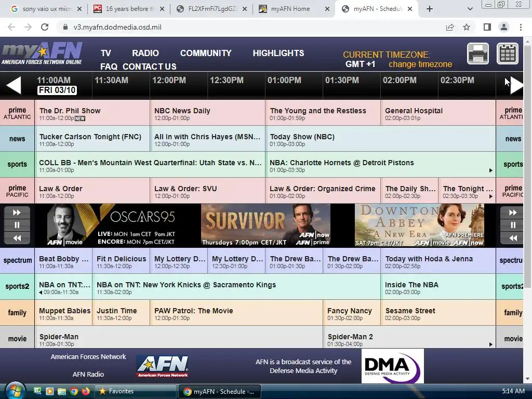
Task: Click the DMA Defense Media Activity logo
Action: pos(393,366)
